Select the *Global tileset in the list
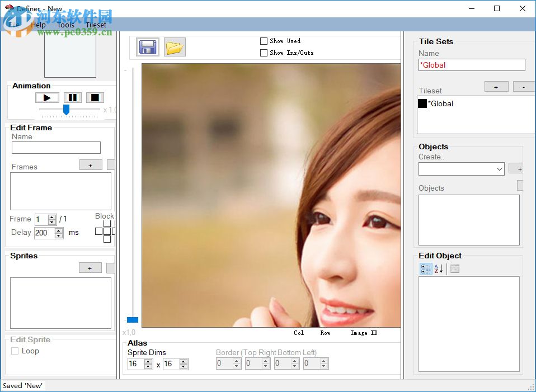This screenshot has height=392, width=536. pos(441,103)
